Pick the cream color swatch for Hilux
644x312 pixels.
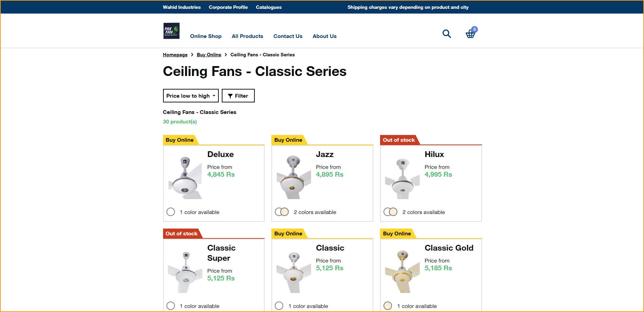click(x=393, y=212)
